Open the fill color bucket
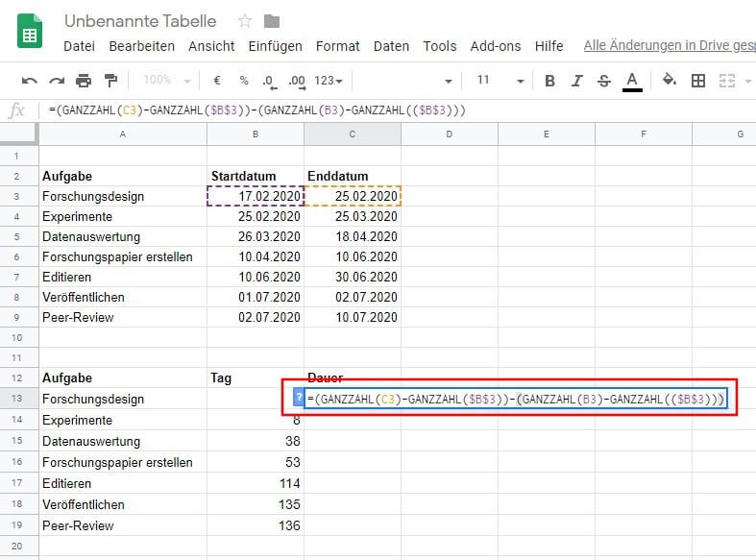The image size is (756, 560). pos(670,80)
